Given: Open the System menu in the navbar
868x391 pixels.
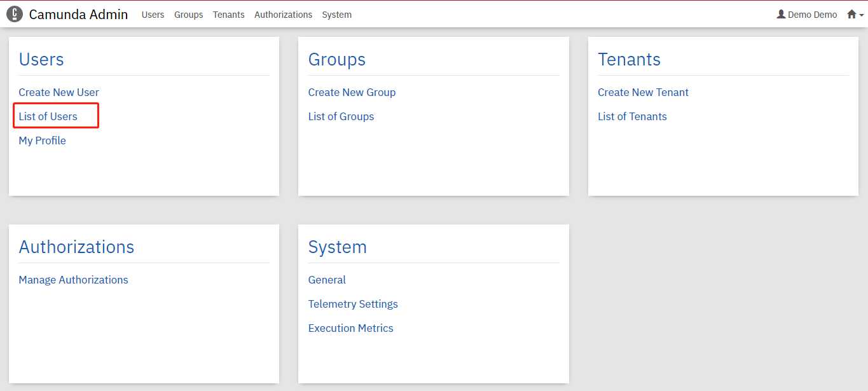Looking at the screenshot, I should [337, 15].
